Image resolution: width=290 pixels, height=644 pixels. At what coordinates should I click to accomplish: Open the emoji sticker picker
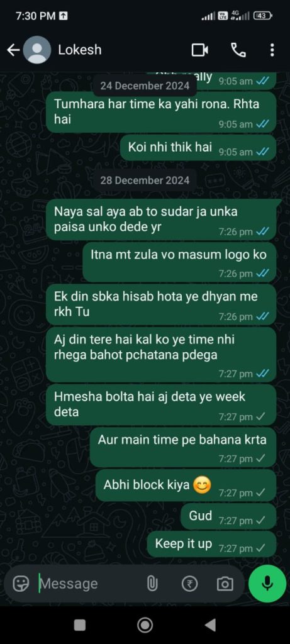pos(21,583)
